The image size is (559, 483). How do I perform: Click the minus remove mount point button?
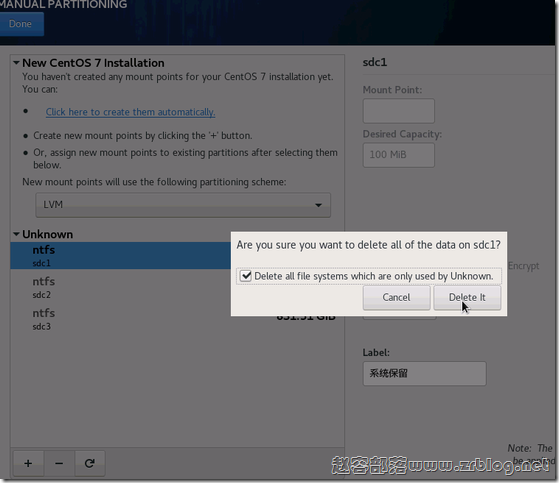[x=59, y=463]
